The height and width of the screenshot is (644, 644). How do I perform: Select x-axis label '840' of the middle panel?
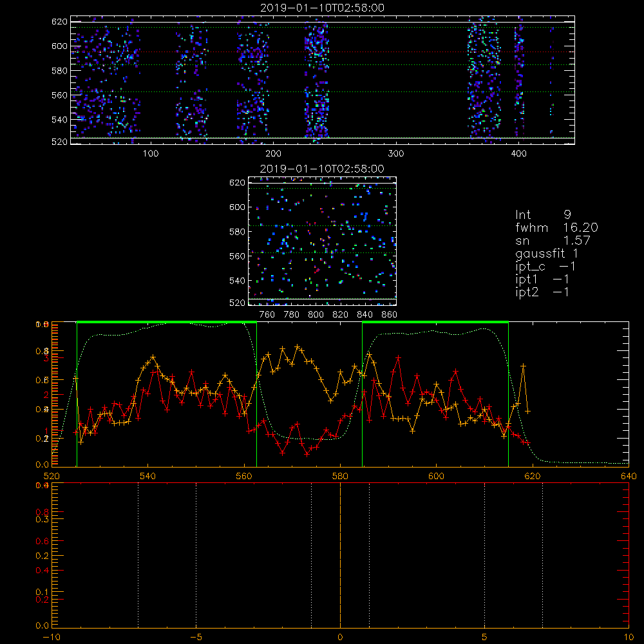point(365,315)
